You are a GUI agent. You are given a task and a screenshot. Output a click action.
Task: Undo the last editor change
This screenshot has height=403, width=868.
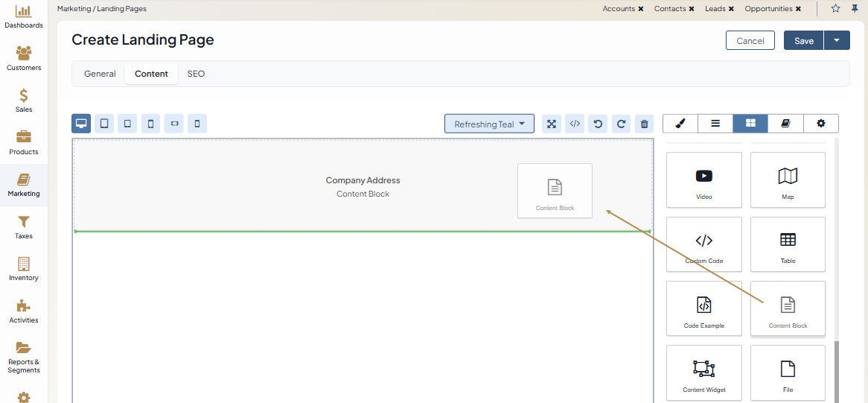pos(598,124)
